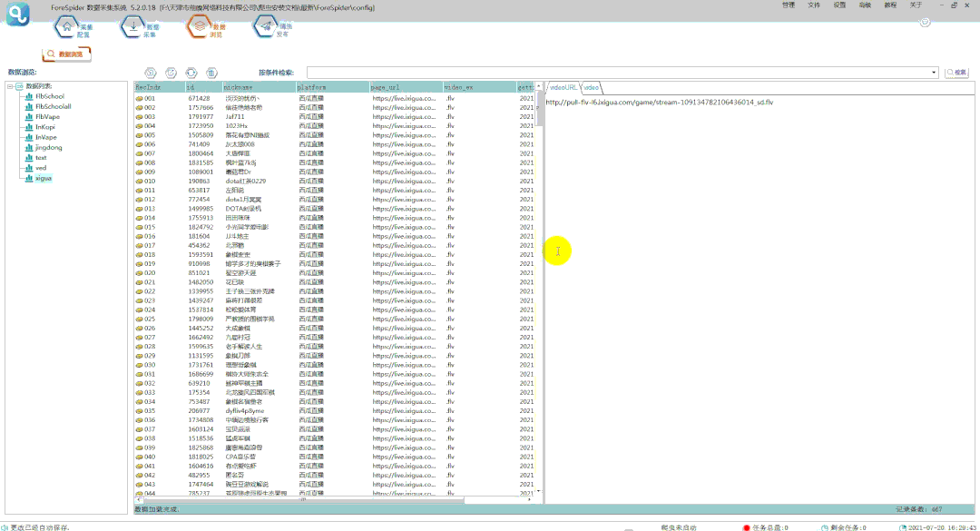Select the FlbVape table in tree
This screenshot has height=531, width=980.
47,117
